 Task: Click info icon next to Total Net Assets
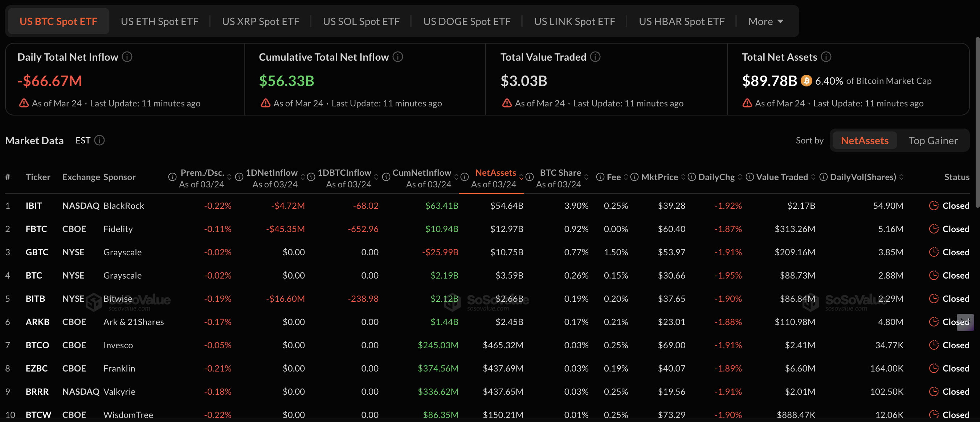[826, 57]
